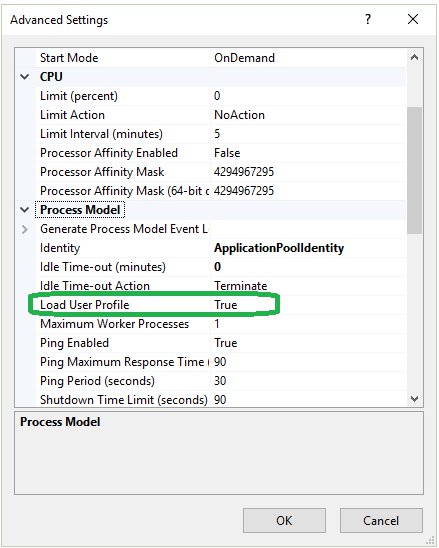Click the Idle Time-out (minutes) value
The image size is (439, 548).
coord(217,267)
